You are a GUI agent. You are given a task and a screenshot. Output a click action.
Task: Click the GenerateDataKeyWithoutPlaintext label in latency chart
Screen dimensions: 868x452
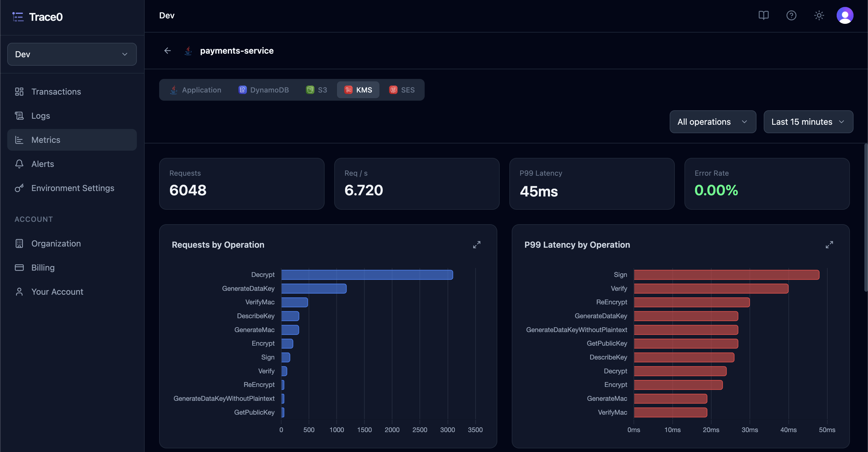[576, 330]
